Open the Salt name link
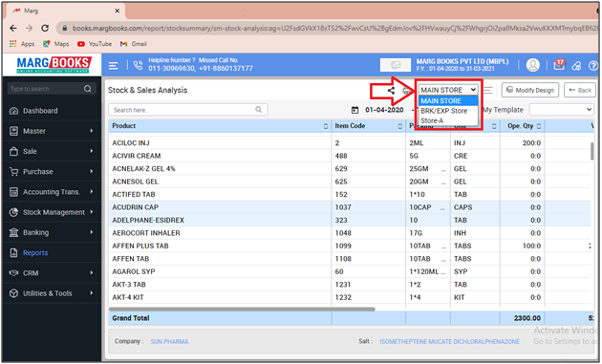 pos(449,342)
